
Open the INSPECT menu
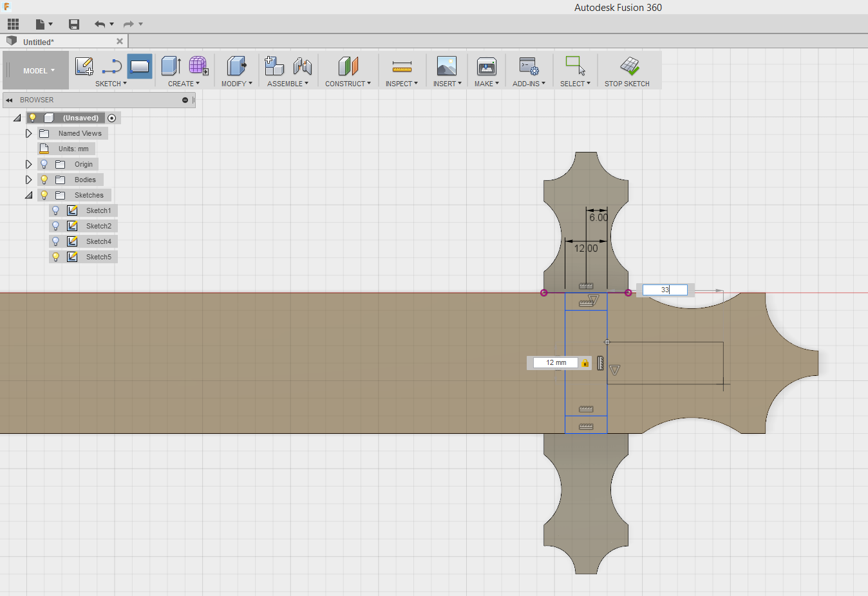402,84
